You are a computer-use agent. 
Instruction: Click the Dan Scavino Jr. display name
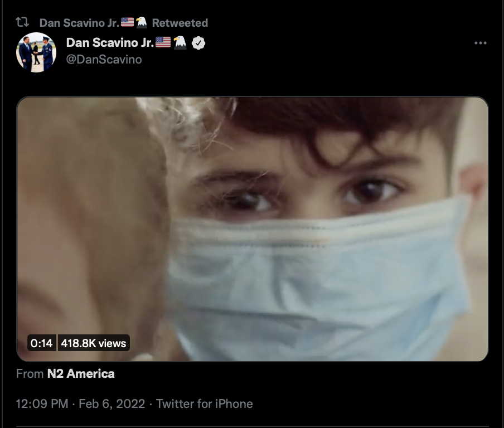[x=110, y=42]
